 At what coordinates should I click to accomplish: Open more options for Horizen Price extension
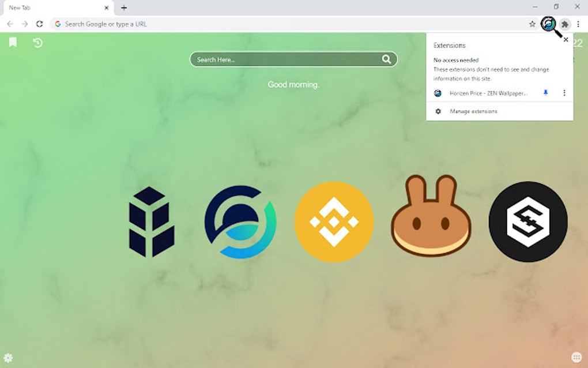tap(564, 93)
